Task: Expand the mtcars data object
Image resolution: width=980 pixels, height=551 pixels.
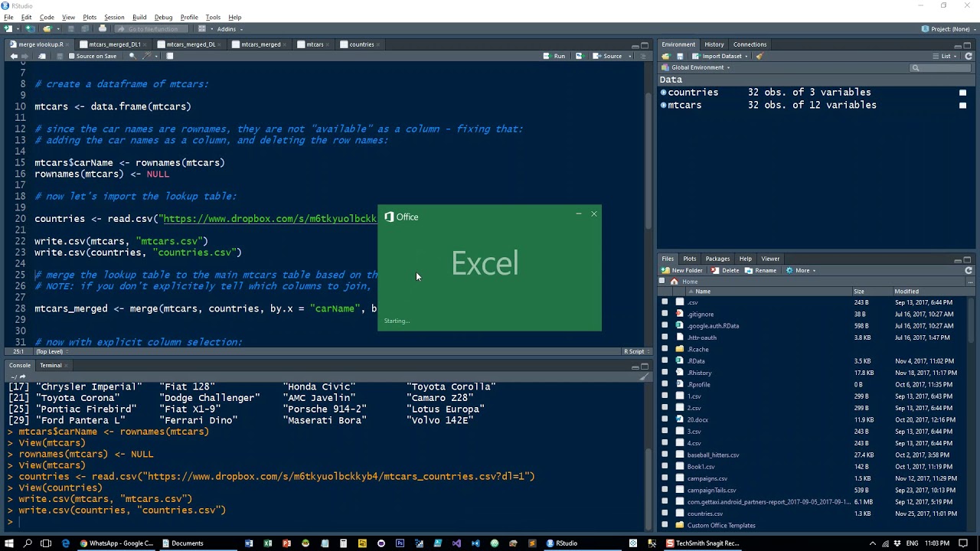Action: [663, 106]
